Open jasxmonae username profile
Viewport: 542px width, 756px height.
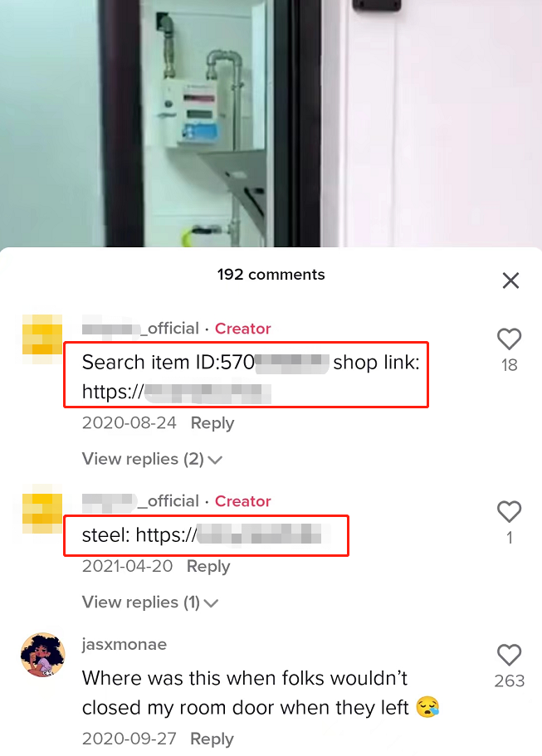[125, 644]
